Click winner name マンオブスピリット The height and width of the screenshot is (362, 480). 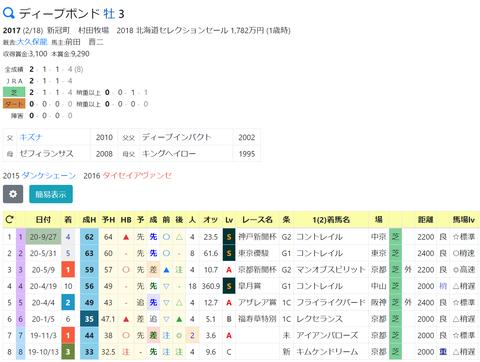tap(331, 270)
